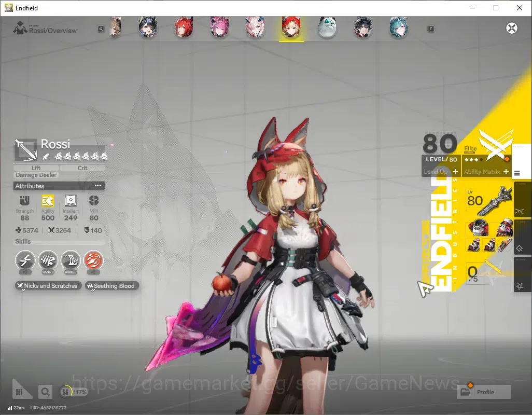Open the Profile folder button

pos(484,392)
